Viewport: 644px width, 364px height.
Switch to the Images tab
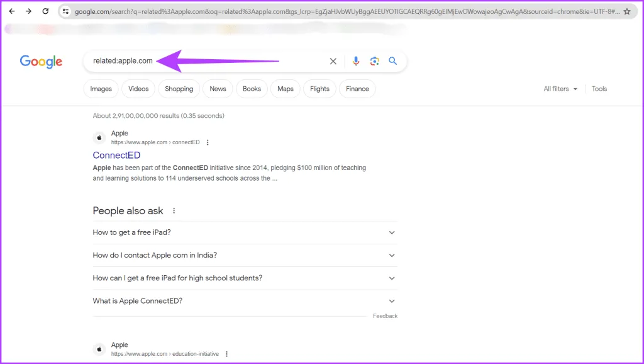coord(101,89)
